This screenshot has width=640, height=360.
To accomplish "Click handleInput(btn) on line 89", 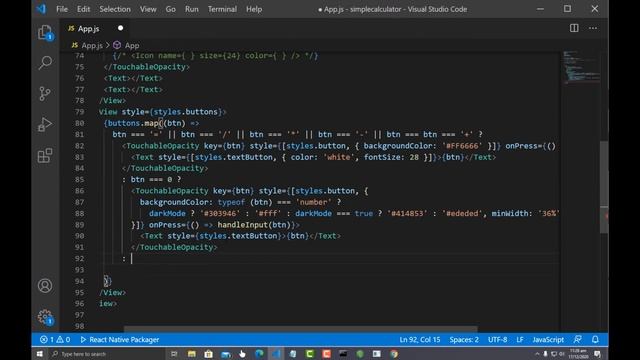I will (x=253, y=225).
